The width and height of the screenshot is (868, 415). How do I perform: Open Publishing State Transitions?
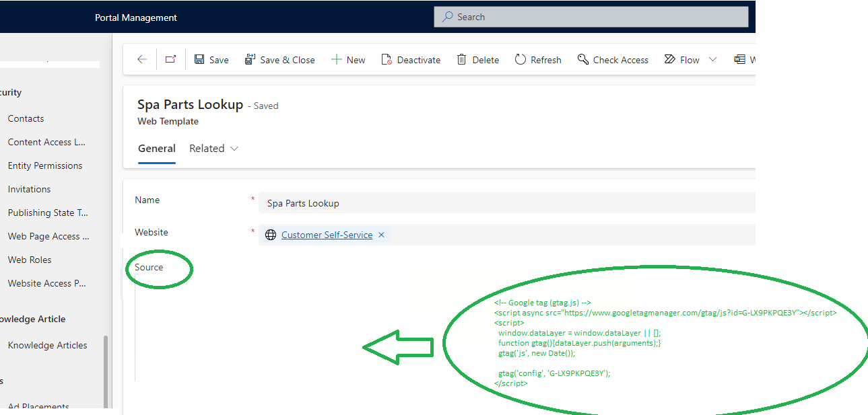48,213
